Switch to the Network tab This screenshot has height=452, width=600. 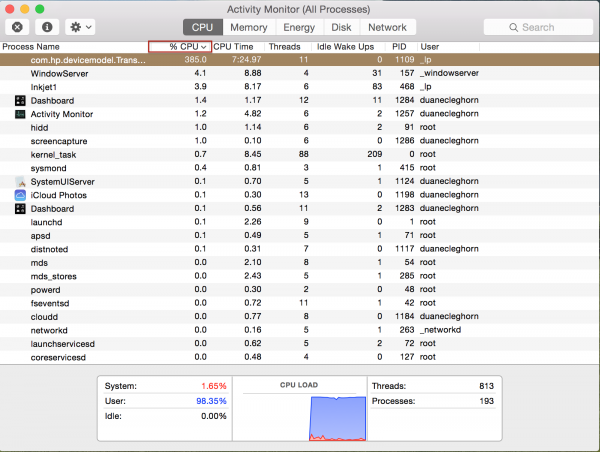(387, 28)
